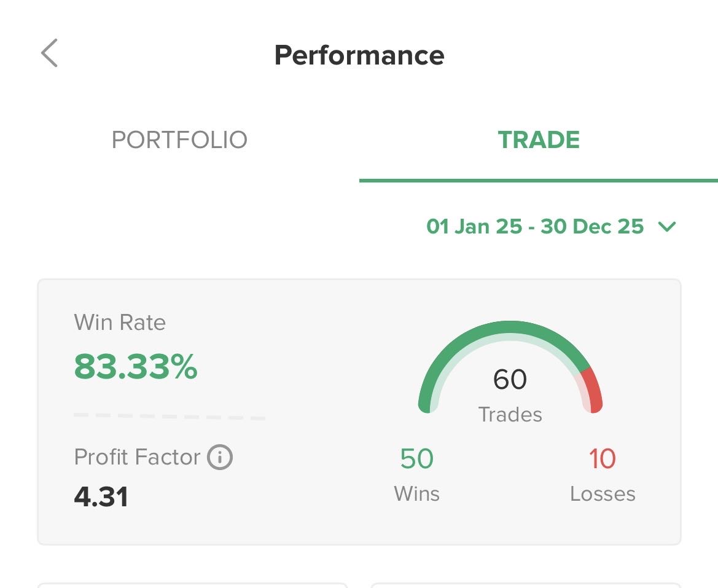The width and height of the screenshot is (718, 588).
Task: Switch to the PORTFOLIO tab
Action: click(x=179, y=140)
